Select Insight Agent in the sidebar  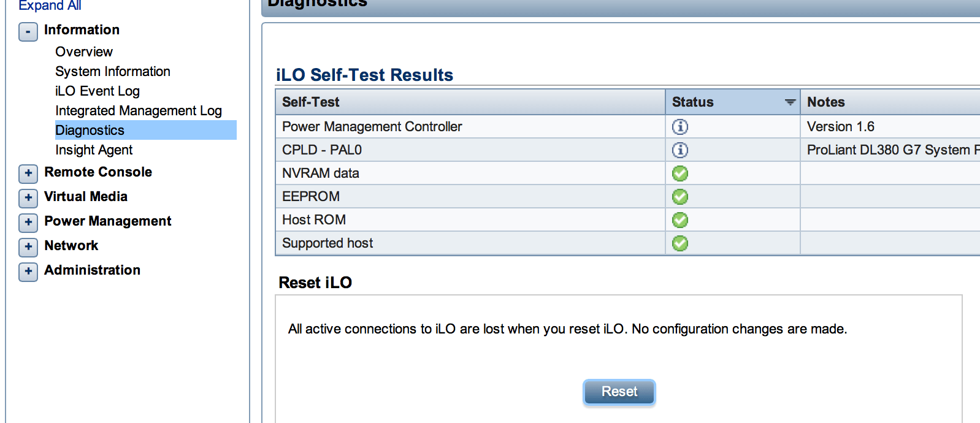(94, 150)
